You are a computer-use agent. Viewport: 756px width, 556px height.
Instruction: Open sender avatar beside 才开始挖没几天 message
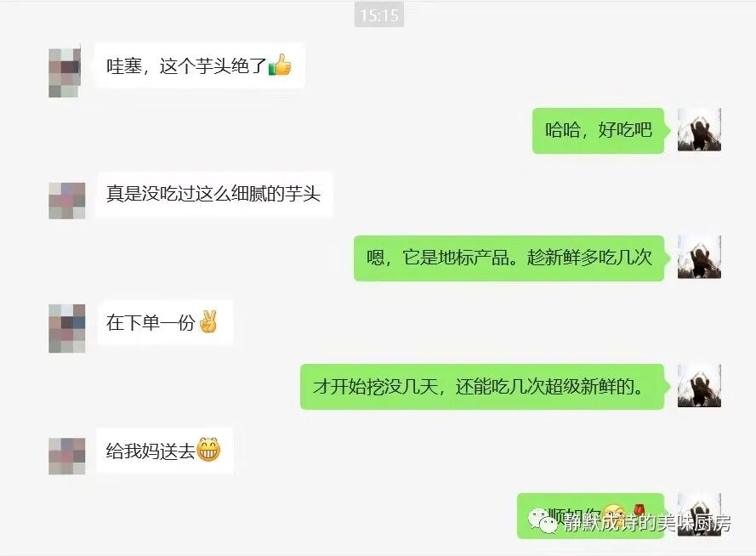click(699, 385)
